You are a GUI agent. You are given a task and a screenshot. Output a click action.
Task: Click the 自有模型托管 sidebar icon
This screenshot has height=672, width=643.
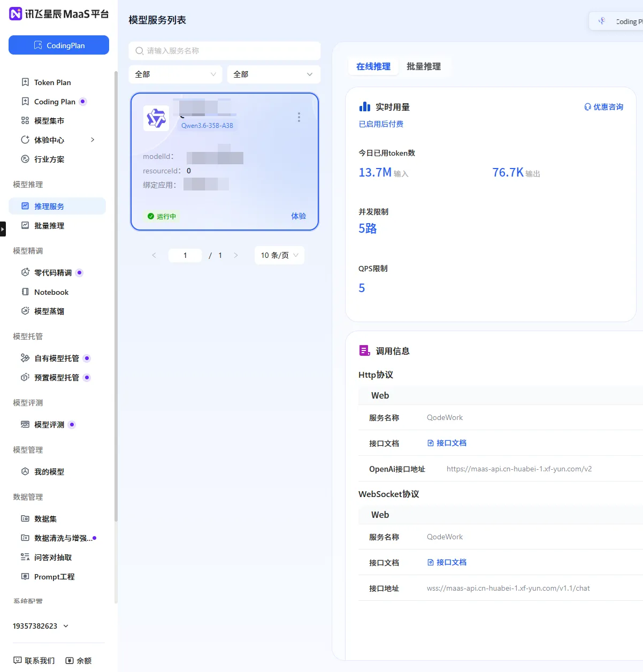tap(25, 358)
